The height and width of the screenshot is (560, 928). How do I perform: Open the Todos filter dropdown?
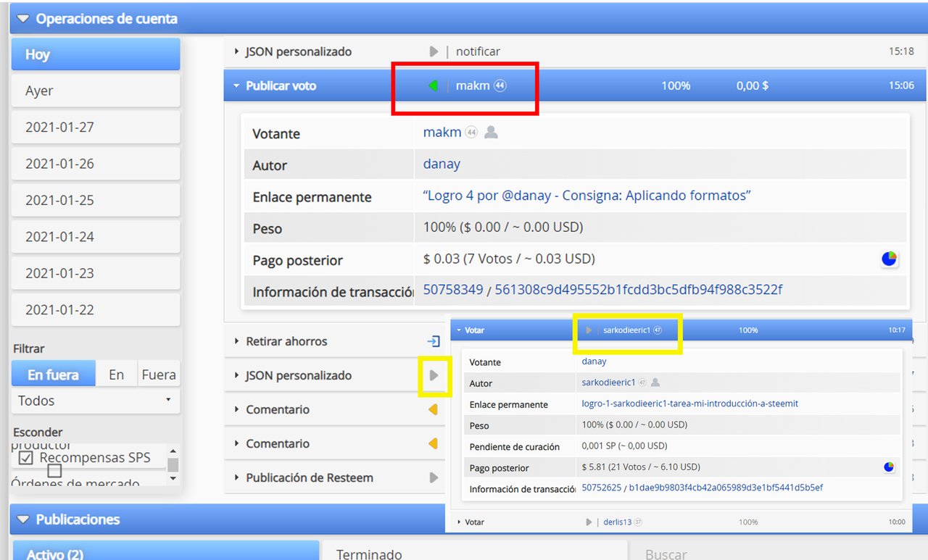(96, 401)
